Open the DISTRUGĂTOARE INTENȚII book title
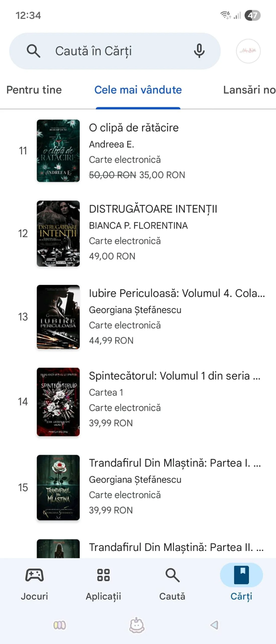Screen dimensions: 276x644 (x=153, y=209)
